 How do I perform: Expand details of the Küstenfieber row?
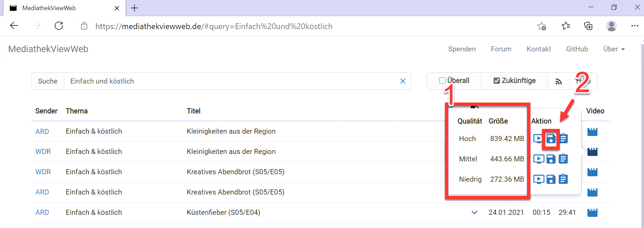click(474, 212)
